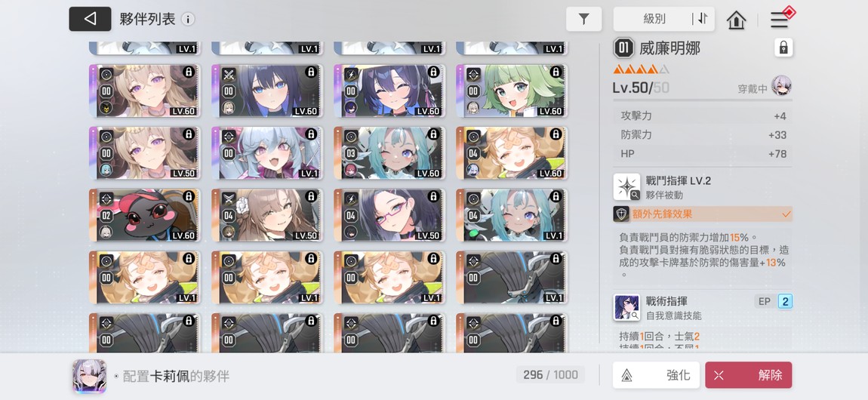Expand the 戰術指揮 skill entry
Screen dimensions: 868x400
coord(703,308)
